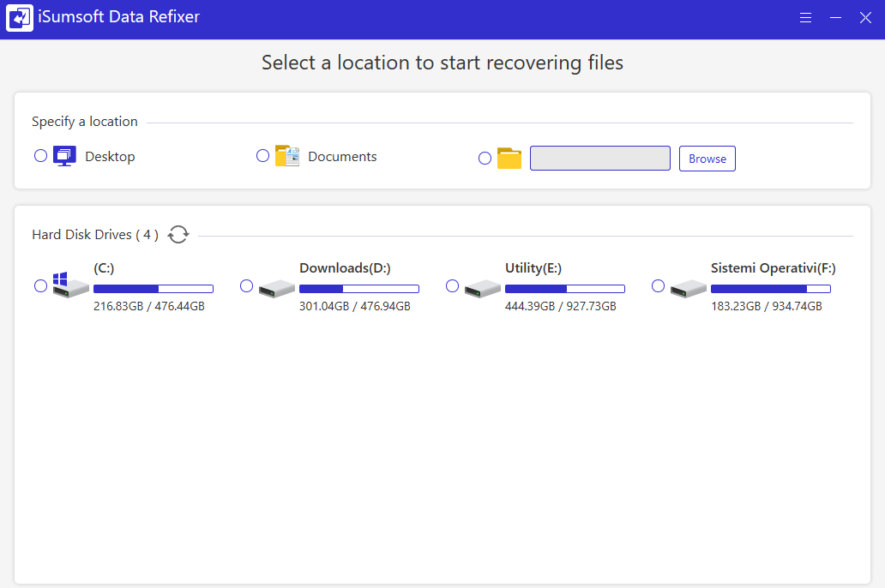
Task: Select the Sistemi Operativi(F:) radio button
Action: [658, 286]
